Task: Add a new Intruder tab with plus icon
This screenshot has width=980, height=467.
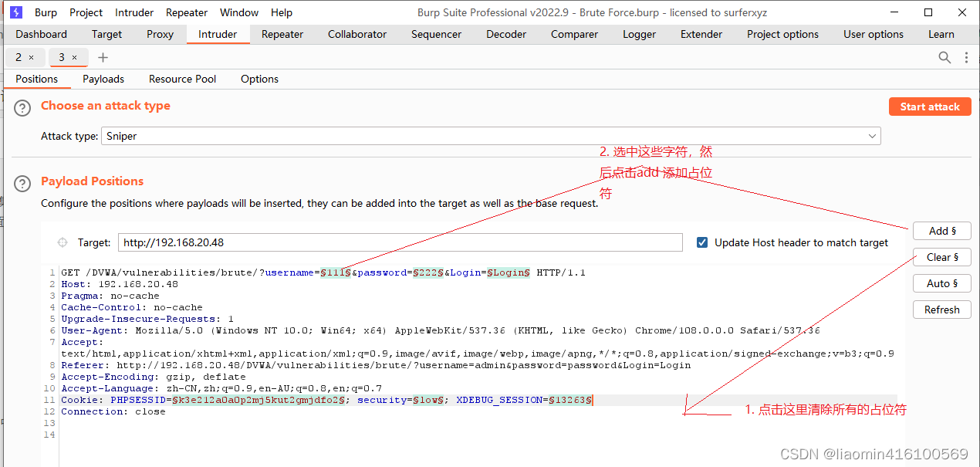Action: [x=103, y=58]
